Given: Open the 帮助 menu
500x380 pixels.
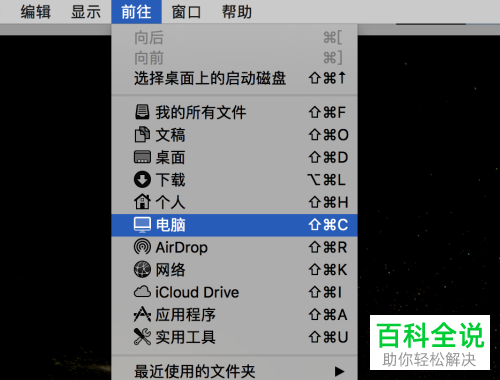Looking at the screenshot, I should tap(237, 12).
